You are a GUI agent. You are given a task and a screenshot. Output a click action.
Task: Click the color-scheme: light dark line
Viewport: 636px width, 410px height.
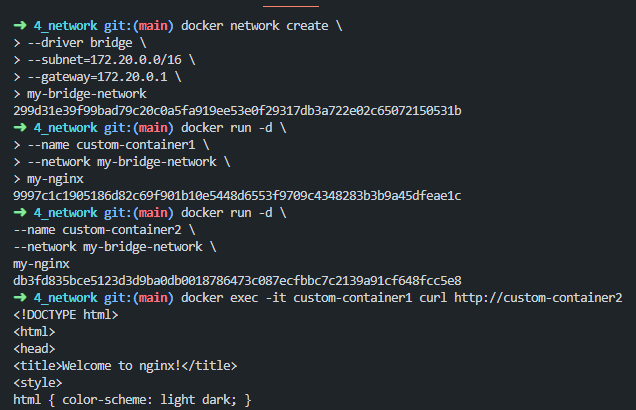[x=132, y=400]
